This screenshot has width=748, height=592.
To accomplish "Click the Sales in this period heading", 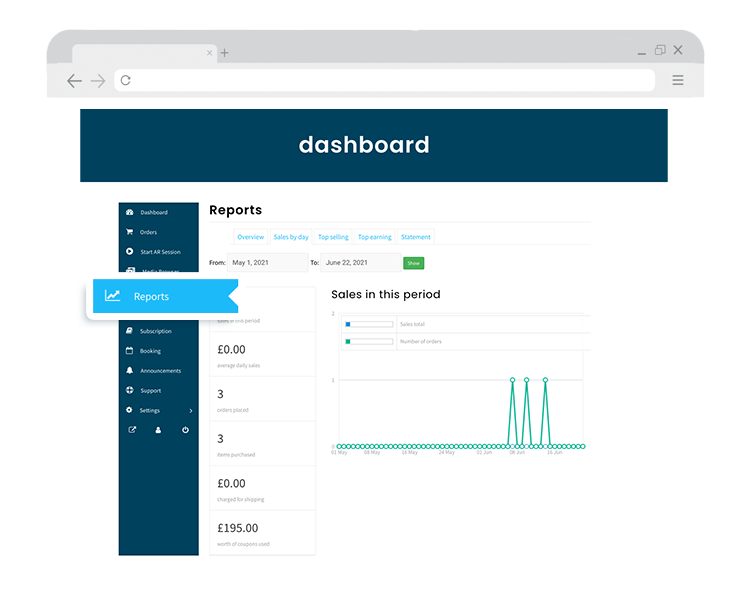I will click(386, 294).
